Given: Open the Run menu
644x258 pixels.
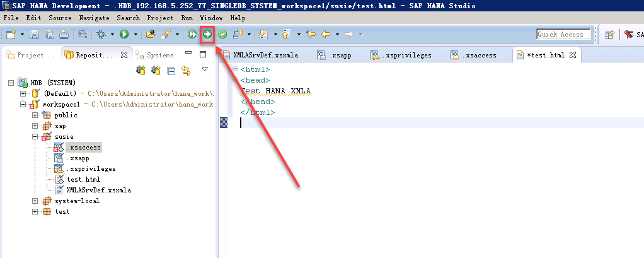Looking at the screenshot, I should (187, 18).
